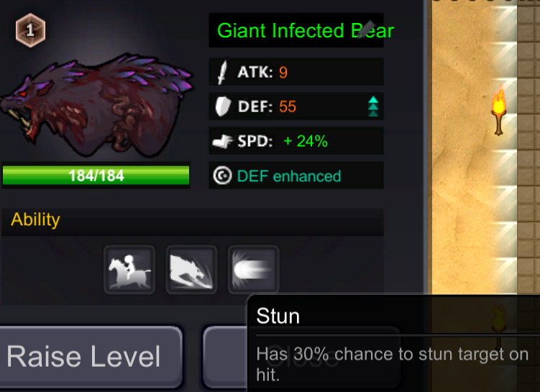Click the Stun impact ability icon

coord(253,270)
